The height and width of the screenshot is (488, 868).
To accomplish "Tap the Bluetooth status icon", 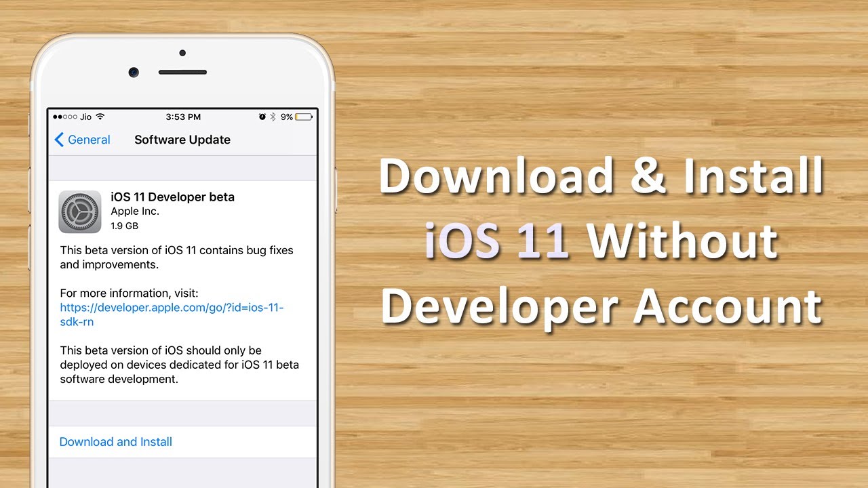I will click(x=273, y=117).
